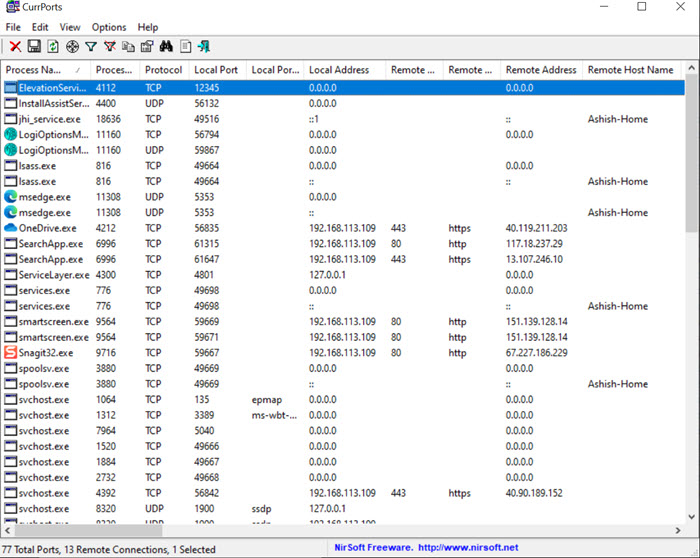Screen dimensions: 700x558
Task: Sort by Local Port column header
Action: 217,70
